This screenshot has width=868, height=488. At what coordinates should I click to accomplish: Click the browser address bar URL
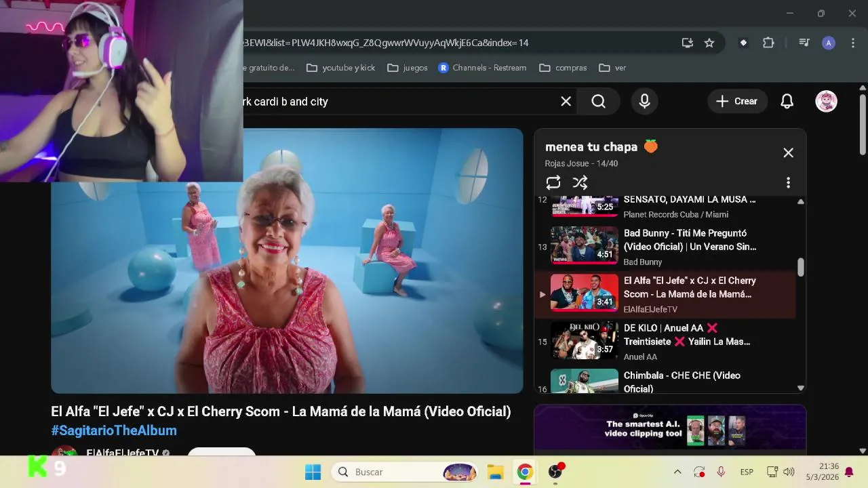point(387,43)
